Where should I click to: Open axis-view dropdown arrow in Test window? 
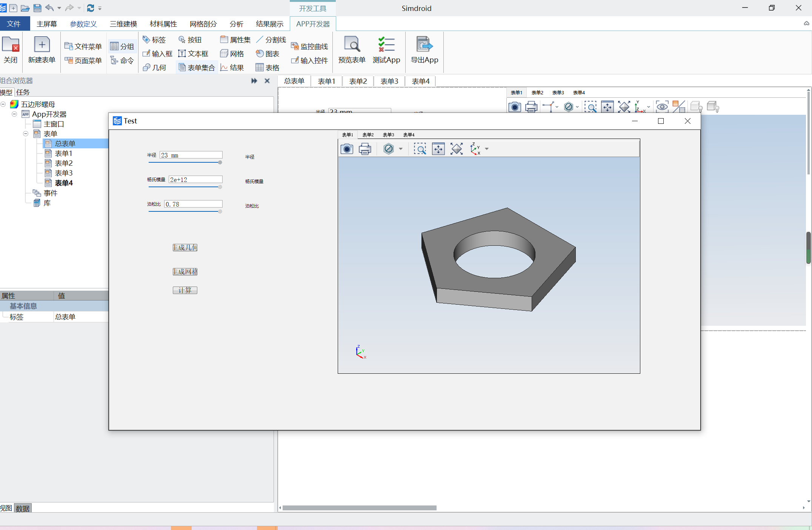click(487, 149)
